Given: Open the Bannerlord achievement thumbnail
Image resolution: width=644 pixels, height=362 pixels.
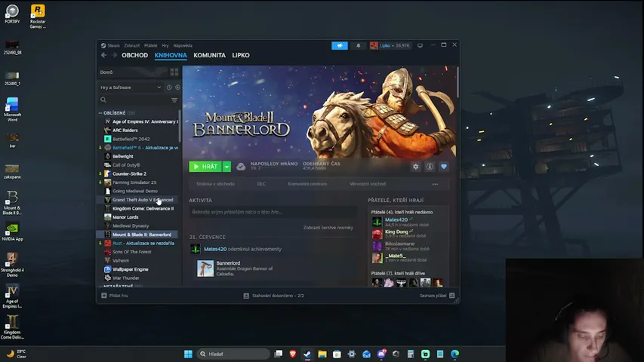Looking at the screenshot, I should [x=205, y=268].
